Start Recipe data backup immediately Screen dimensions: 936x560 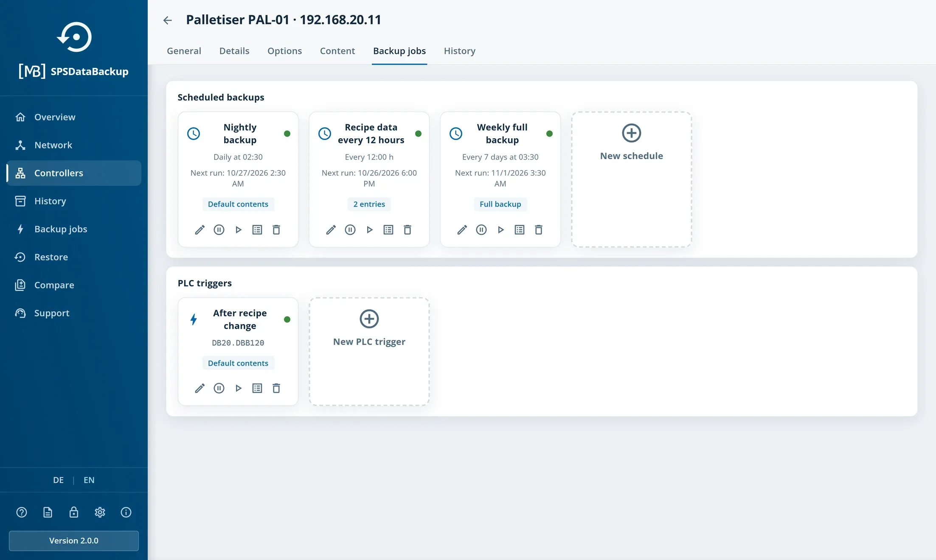coord(370,230)
